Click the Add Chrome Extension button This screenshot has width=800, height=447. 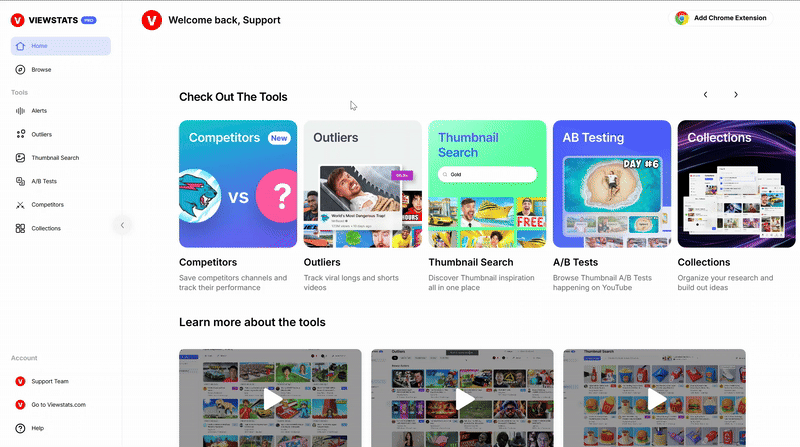[720, 18]
